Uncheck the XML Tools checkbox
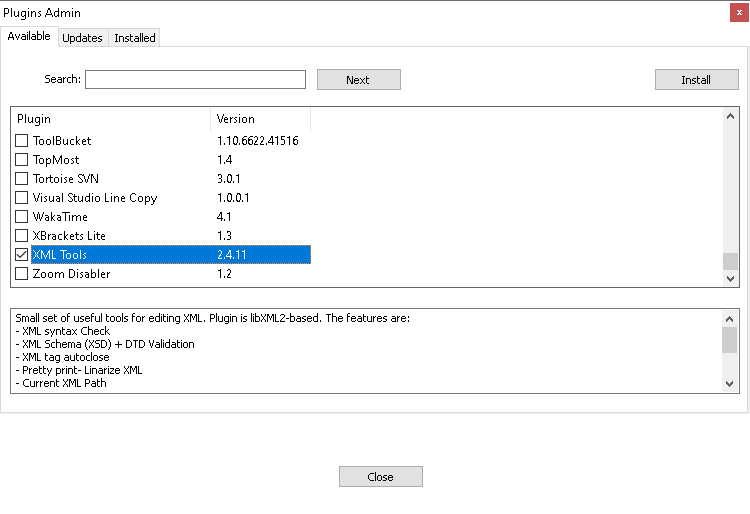The width and height of the screenshot is (750, 514). coord(22,255)
